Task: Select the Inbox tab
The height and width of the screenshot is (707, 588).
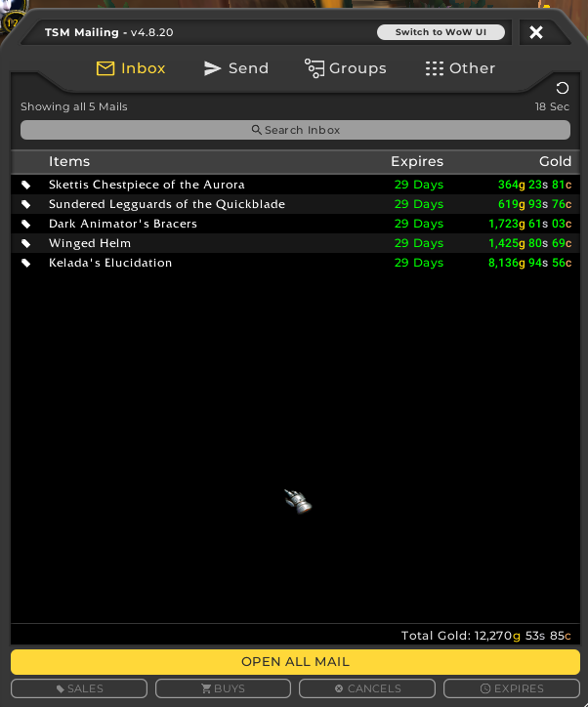Action: tap(131, 68)
